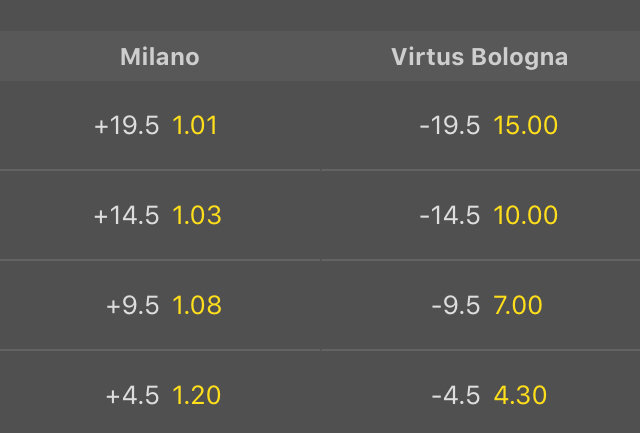Click the -9.5 handicap label
Image resolution: width=640 pixels, height=433 pixels.
pyautogui.click(x=456, y=305)
